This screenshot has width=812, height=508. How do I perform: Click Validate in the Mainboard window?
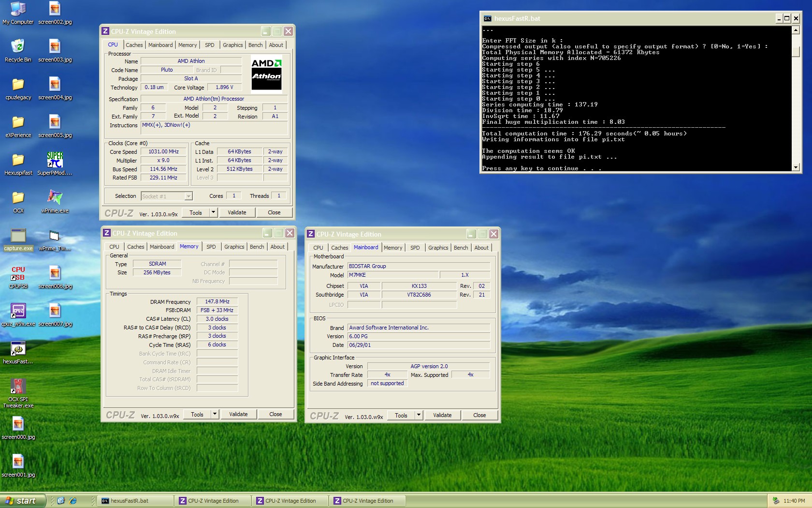click(442, 415)
